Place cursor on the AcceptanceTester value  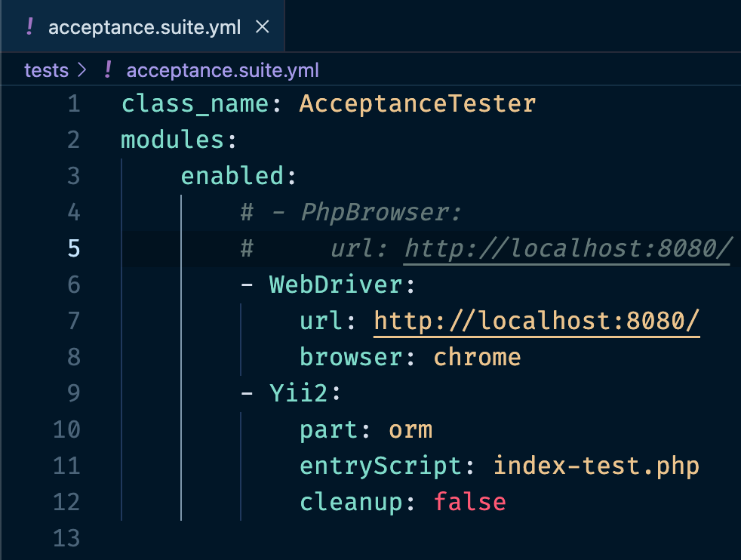[417, 103]
